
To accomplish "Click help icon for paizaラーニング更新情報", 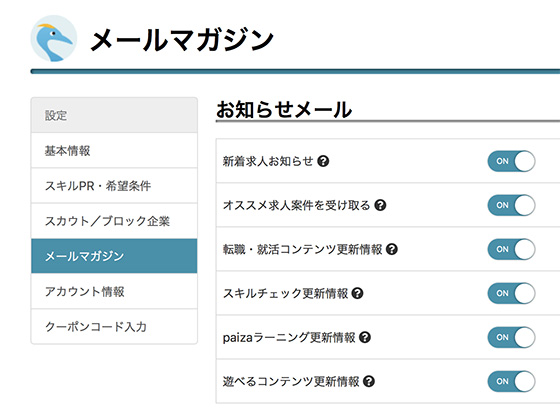I will pos(365,337).
